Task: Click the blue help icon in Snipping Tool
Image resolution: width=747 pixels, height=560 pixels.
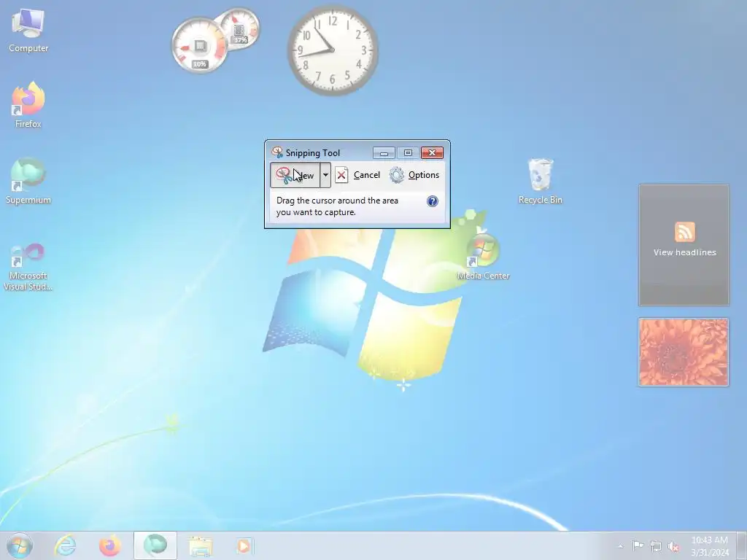Action: coord(432,201)
